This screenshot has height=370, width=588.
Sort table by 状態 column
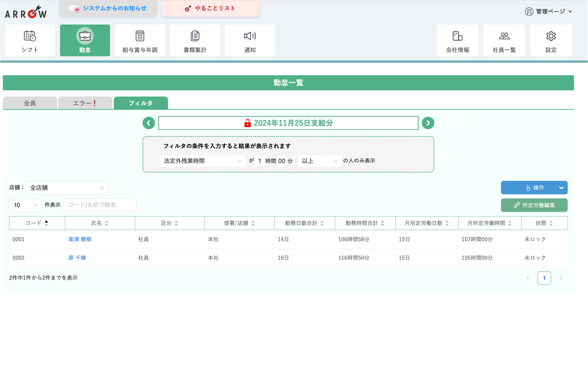pos(551,223)
